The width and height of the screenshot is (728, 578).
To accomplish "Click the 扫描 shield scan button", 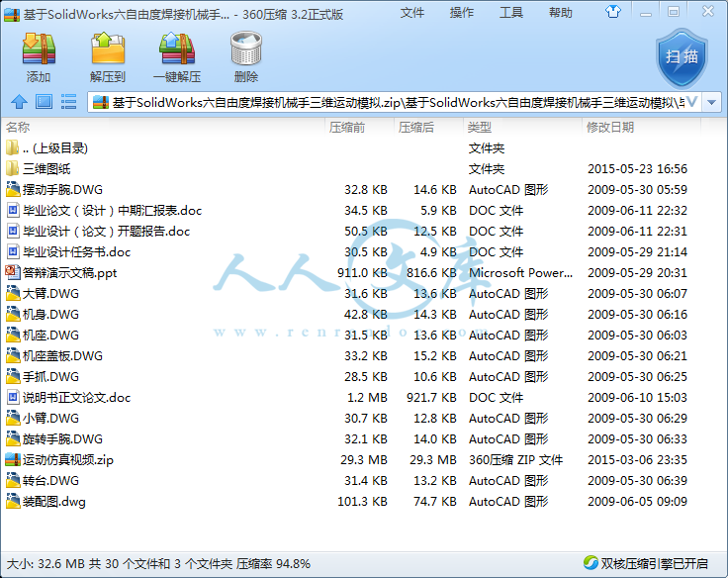I will click(682, 58).
